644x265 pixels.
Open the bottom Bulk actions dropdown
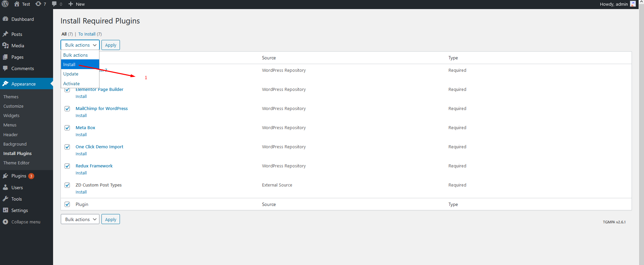point(80,219)
